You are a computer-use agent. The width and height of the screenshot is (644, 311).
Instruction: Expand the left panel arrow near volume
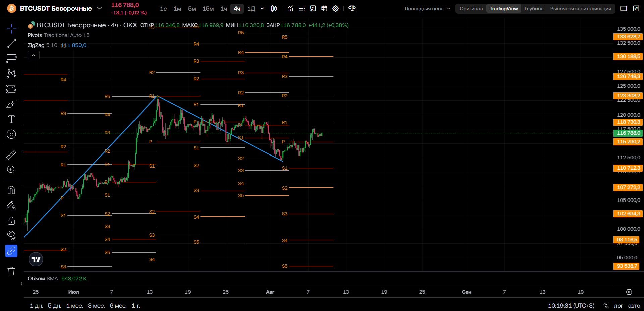pyautogui.click(x=21, y=284)
